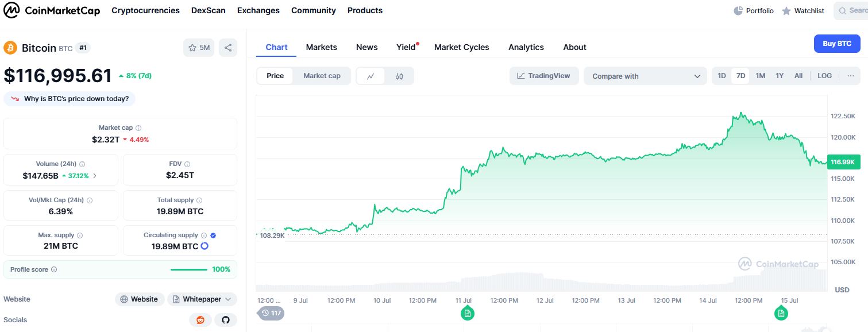Open the Reddit social icon
Screen dimensions: 868x332
click(x=200, y=320)
